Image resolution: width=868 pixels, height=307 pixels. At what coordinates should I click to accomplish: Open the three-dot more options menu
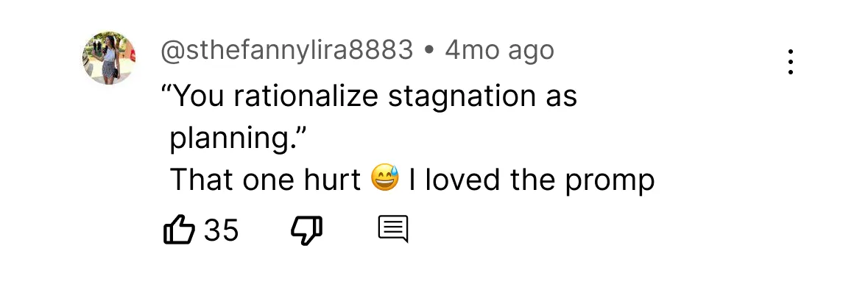click(x=790, y=63)
